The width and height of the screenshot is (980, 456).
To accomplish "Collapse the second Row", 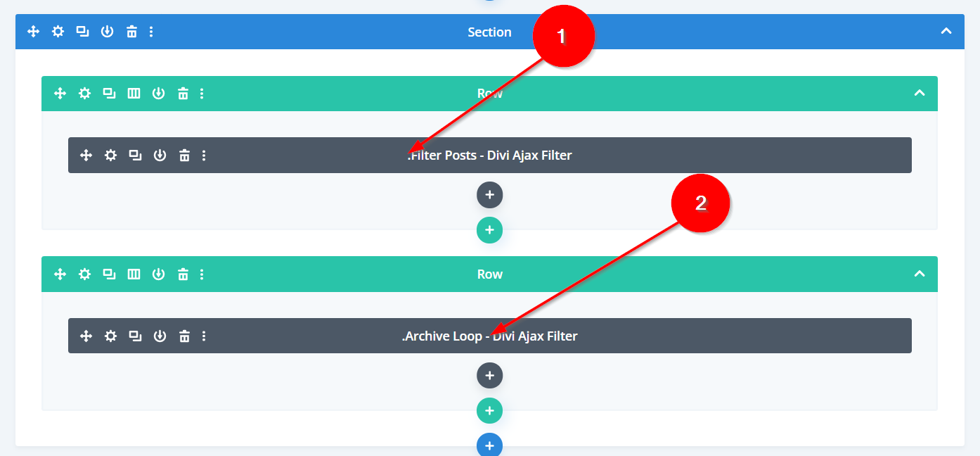I will (x=920, y=274).
